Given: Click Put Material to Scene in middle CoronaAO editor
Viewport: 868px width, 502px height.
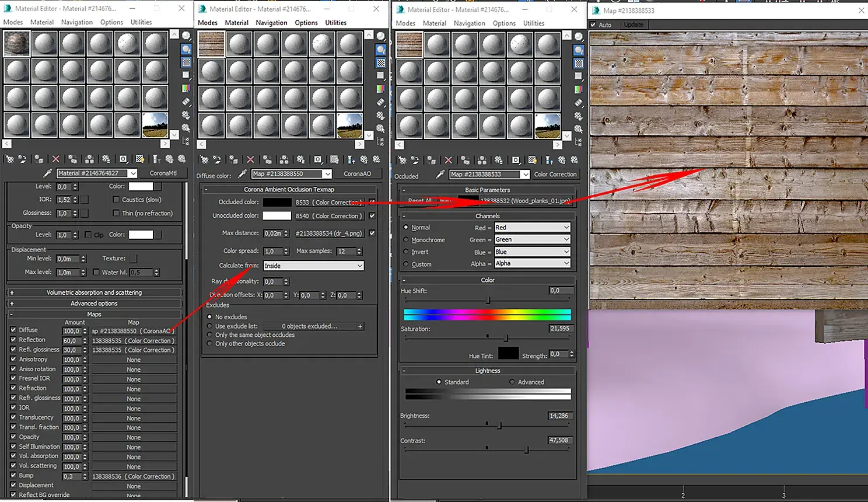Looking at the screenshot, I should pos(217,159).
